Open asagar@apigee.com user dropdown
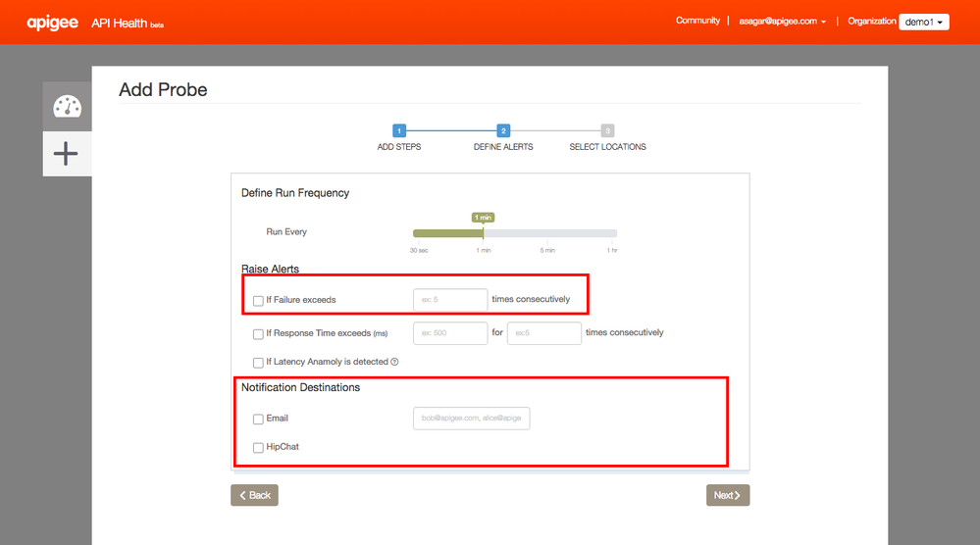The width and height of the screenshot is (980, 545). point(783,22)
